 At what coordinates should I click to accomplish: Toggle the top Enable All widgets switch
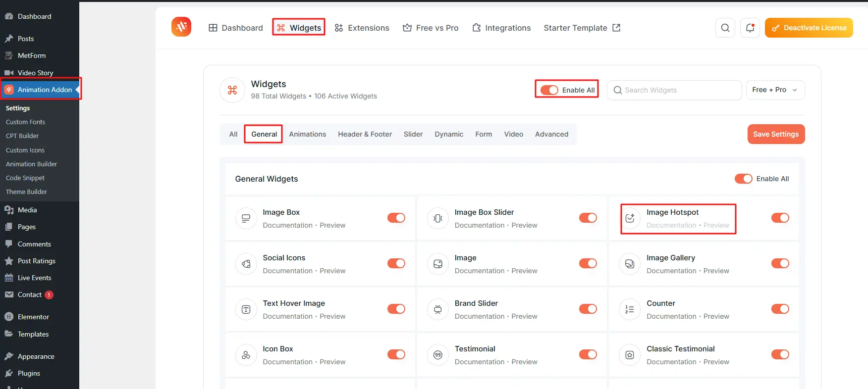click(x=549, y=90)
